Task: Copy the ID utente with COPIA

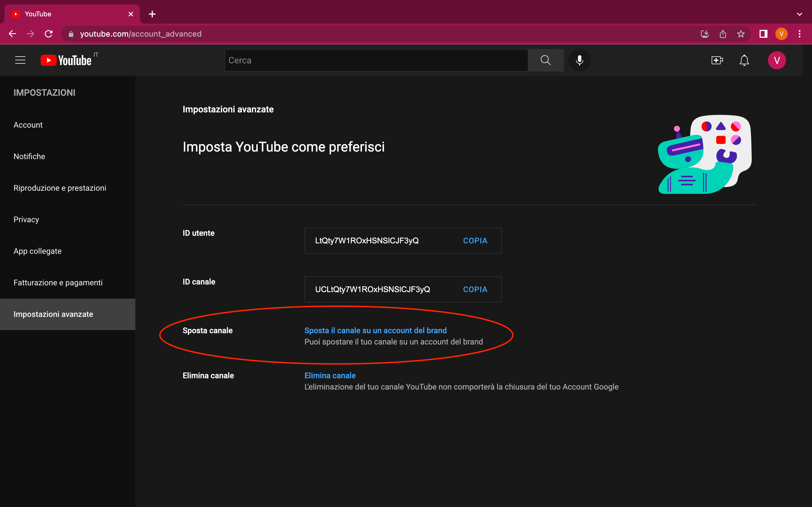Action: coord(475,241)
